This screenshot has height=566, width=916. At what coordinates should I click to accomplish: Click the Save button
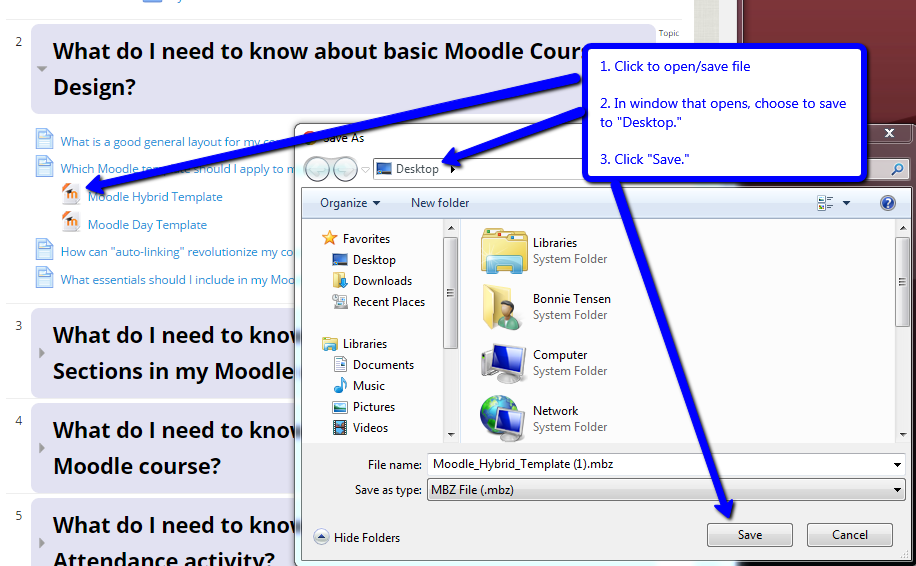(x=750, y=534)
